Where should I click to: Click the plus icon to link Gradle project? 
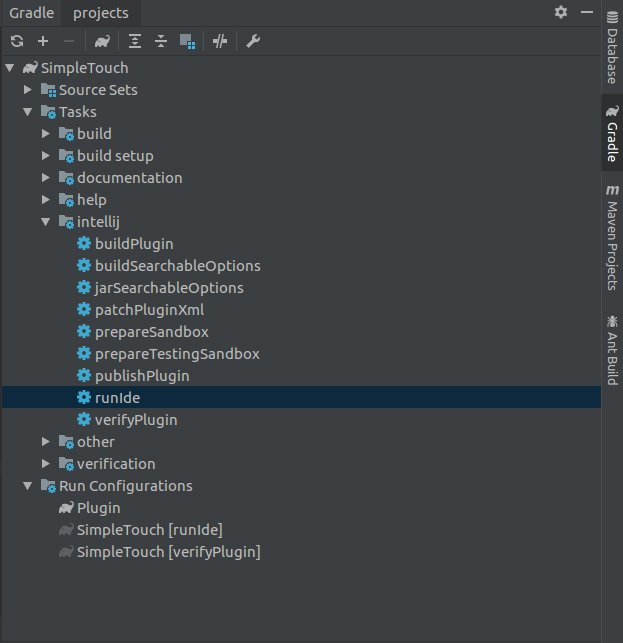pos(43,41)
